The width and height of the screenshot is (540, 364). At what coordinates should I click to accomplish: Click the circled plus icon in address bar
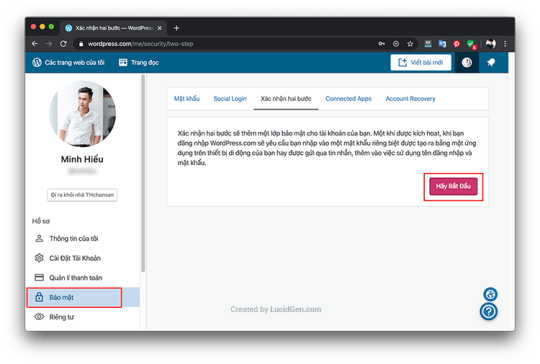click(396, 44)
